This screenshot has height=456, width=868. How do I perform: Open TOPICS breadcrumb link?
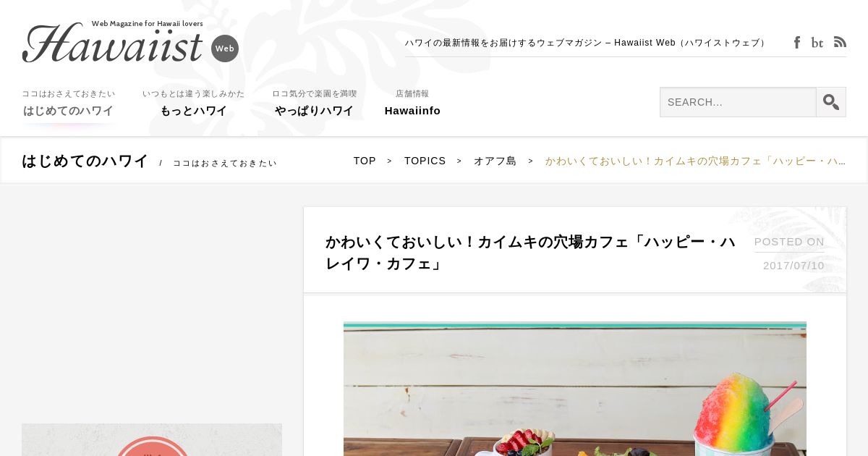pos(425,161)
